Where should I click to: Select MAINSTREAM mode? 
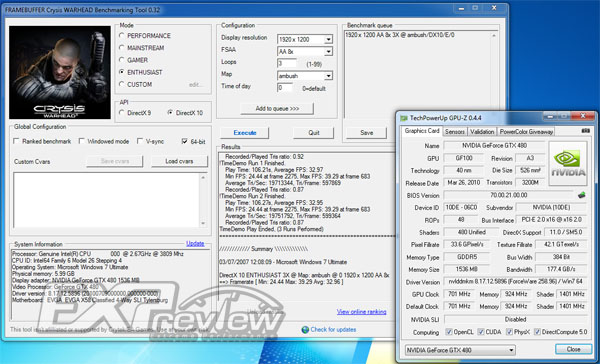122,48
